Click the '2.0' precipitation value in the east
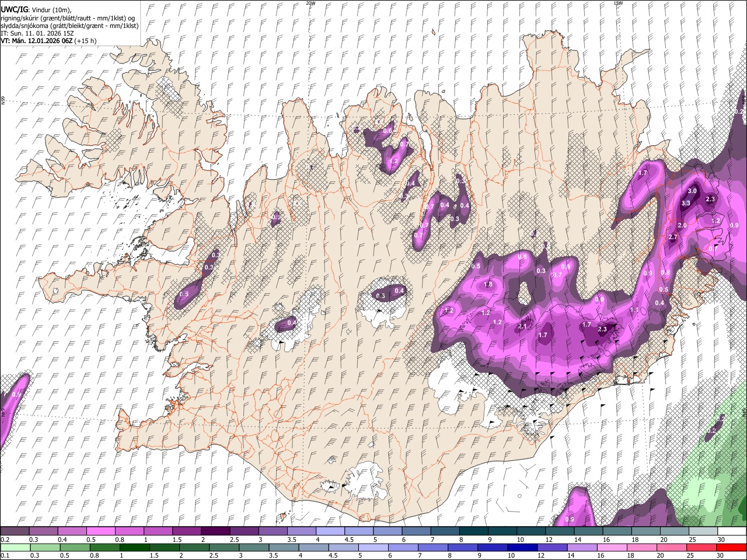Image resolution: width=747 pixels, height=560 pixels. coord(682,225)
